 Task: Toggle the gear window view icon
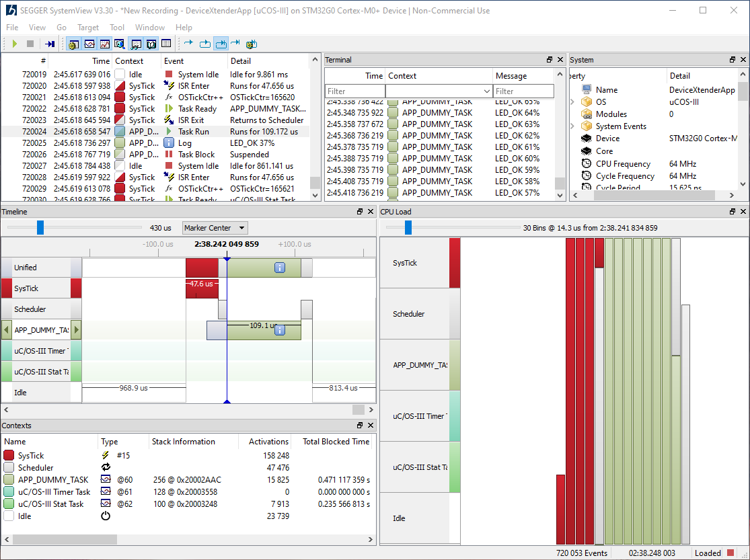[74, 44]
